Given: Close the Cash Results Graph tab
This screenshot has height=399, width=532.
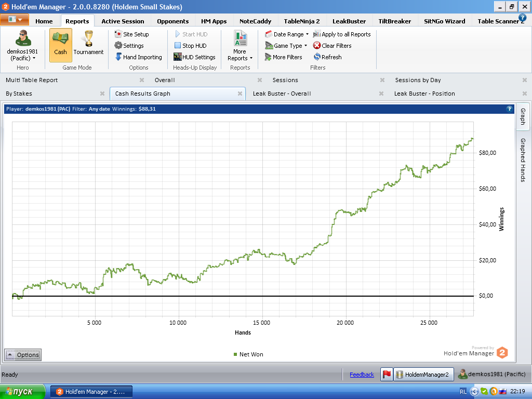Looking at the screenshot, I should [x=240, y=94].
